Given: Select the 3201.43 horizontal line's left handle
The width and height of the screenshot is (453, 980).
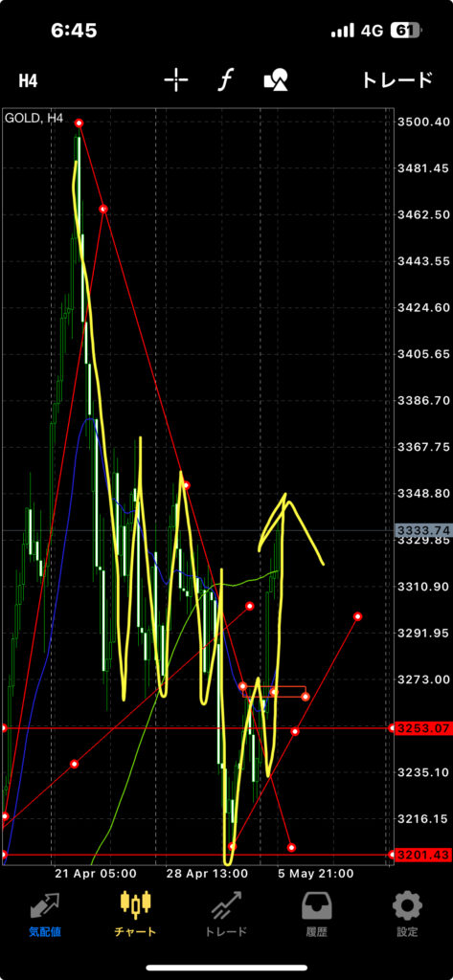Looking at the screenshot, I should (3, 855).
